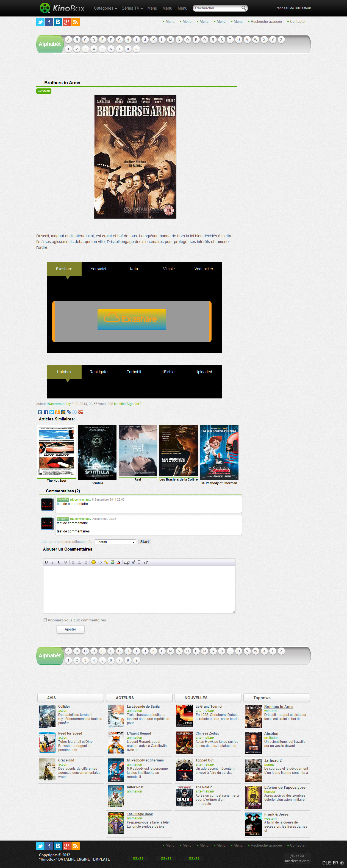This screenshot has height=868, width=347.
Task: Check the Abonnez-vous aux commentaires checkbox
Action: pos(45,620)
